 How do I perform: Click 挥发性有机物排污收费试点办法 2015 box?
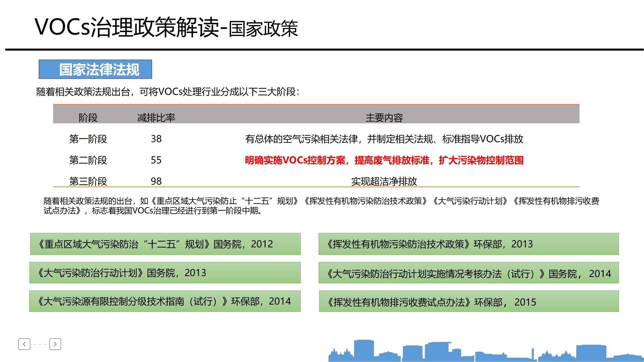point(469,301)
